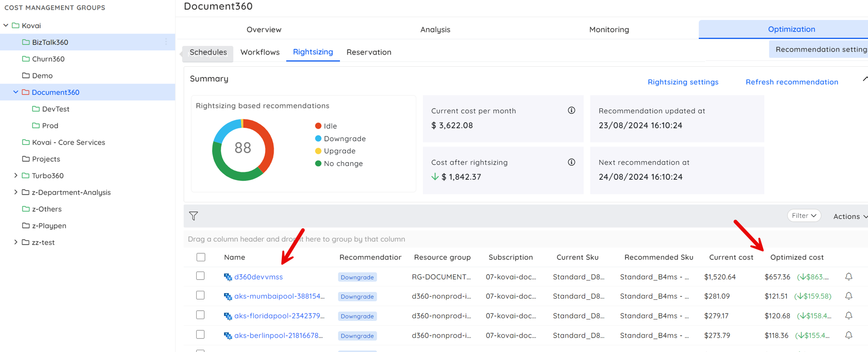Click the bell icon for aks-berlinpool row
The height and width of the screenshot is (352, 868).
click(x=848, y=335)
